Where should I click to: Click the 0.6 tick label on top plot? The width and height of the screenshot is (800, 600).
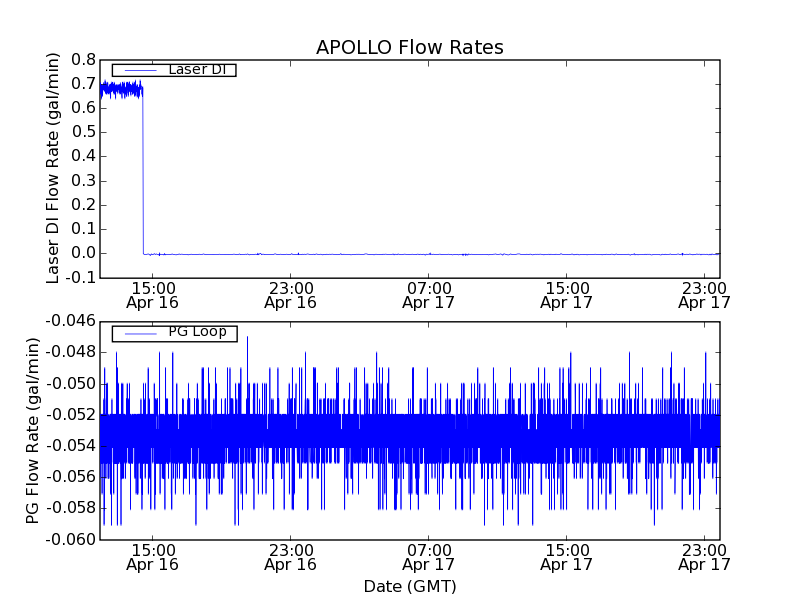click(83, 108)
